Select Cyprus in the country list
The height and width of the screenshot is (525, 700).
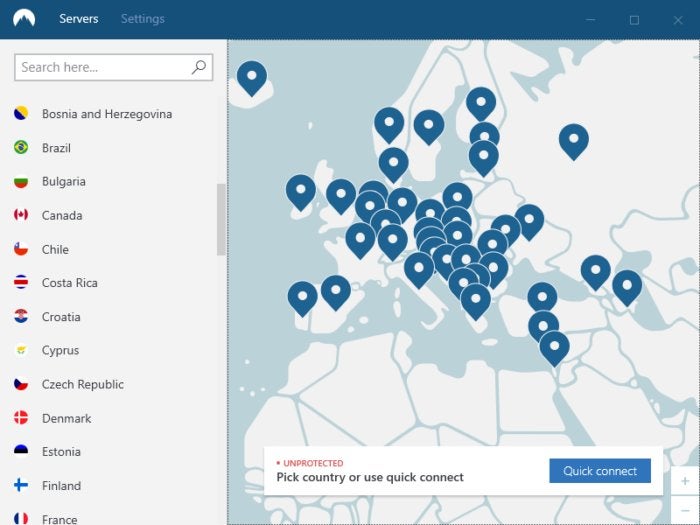pyautogui.click(x=60, y=350)
